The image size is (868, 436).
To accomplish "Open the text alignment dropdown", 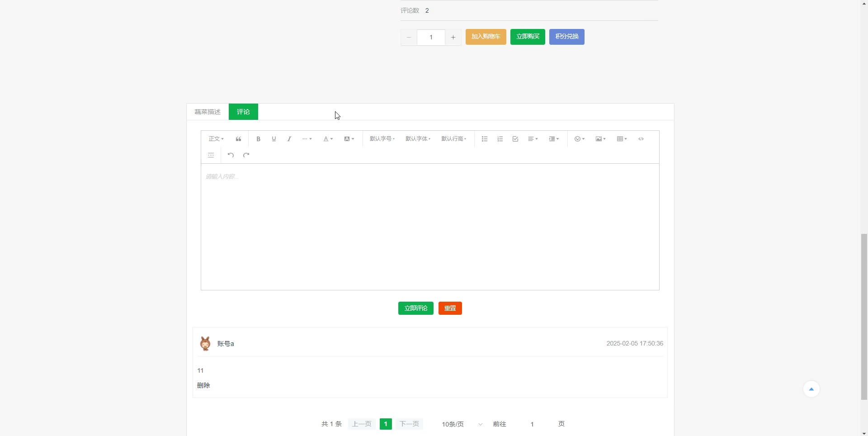I will tap(533, 139).
